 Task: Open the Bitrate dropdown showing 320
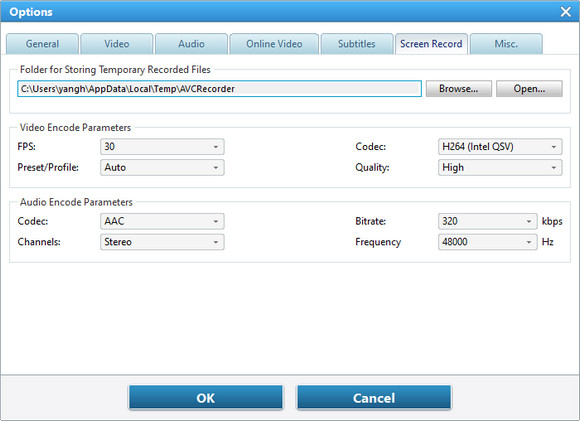[488, 221]
